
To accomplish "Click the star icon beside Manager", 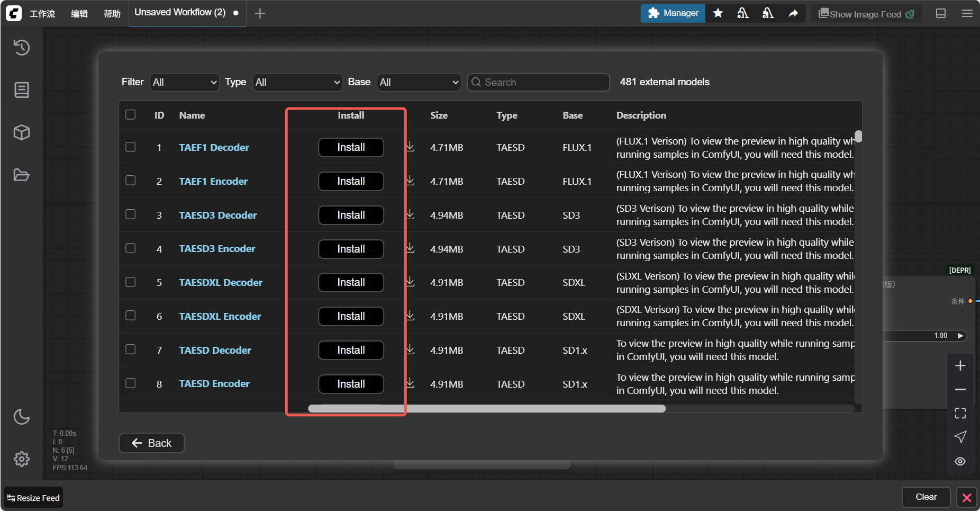I will [x=718, y=13].
